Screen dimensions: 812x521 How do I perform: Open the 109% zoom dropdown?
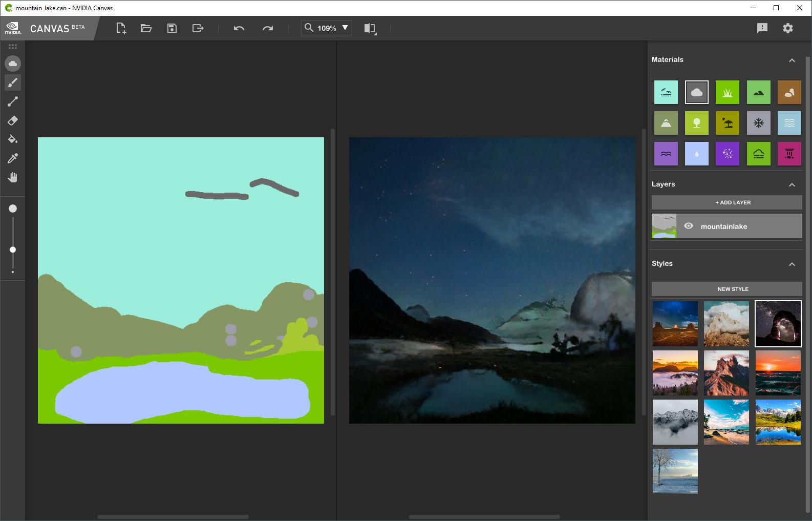pyautogui.click(x=327, y=28)
